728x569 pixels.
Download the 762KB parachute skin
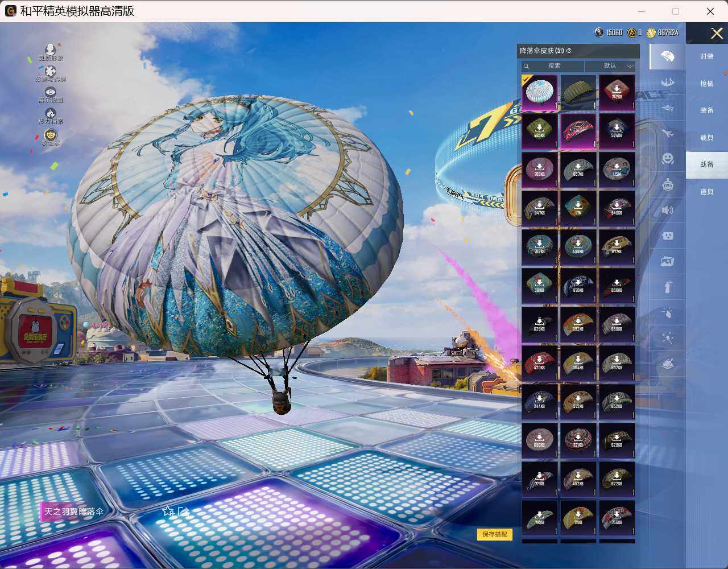coord(540,247)
